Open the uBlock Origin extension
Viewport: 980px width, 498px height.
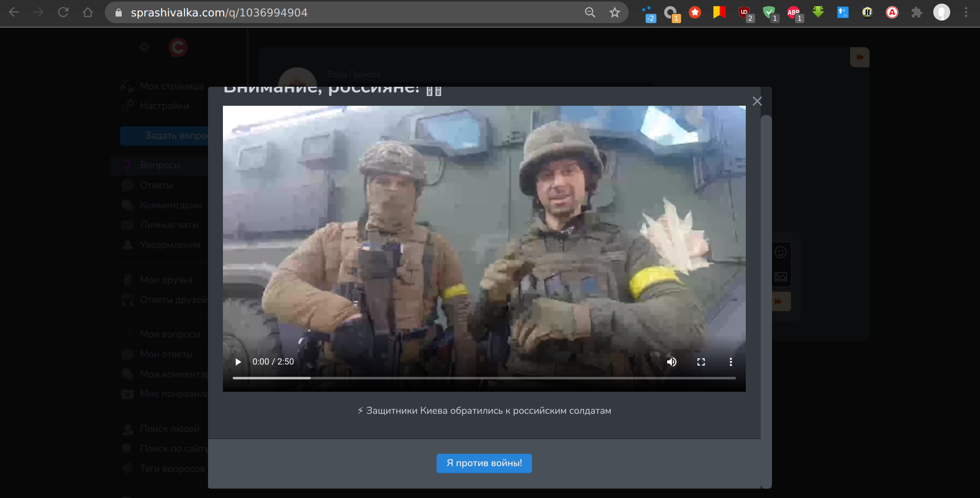(x=744, y=12)
